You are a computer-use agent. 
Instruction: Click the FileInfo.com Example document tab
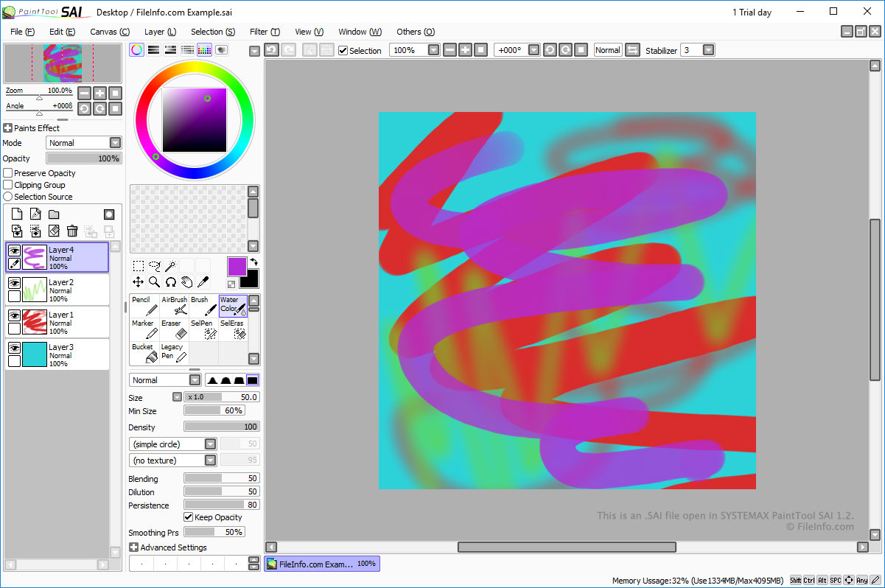[x=322, y=564]
